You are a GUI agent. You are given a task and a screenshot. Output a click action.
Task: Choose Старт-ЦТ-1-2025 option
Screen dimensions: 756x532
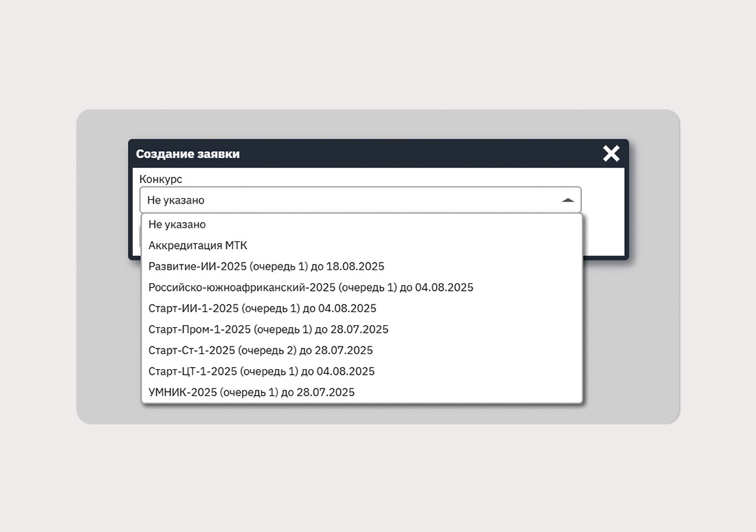261,371
